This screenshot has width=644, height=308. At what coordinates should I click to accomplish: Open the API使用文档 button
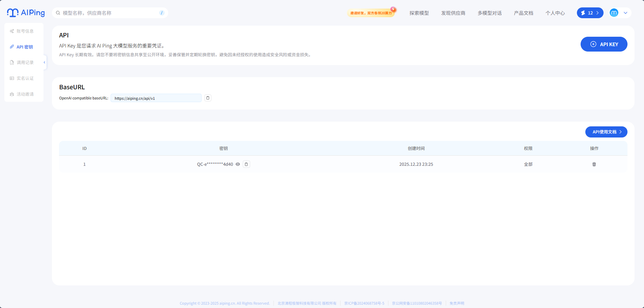[606, 132]
